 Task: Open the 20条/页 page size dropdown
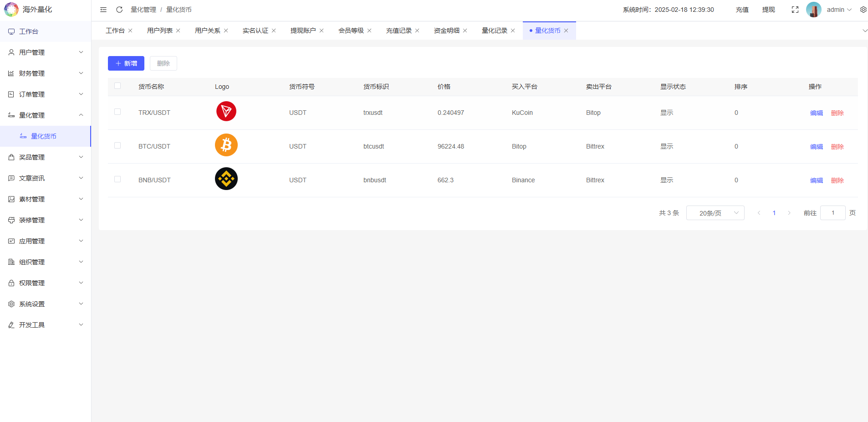715,212
